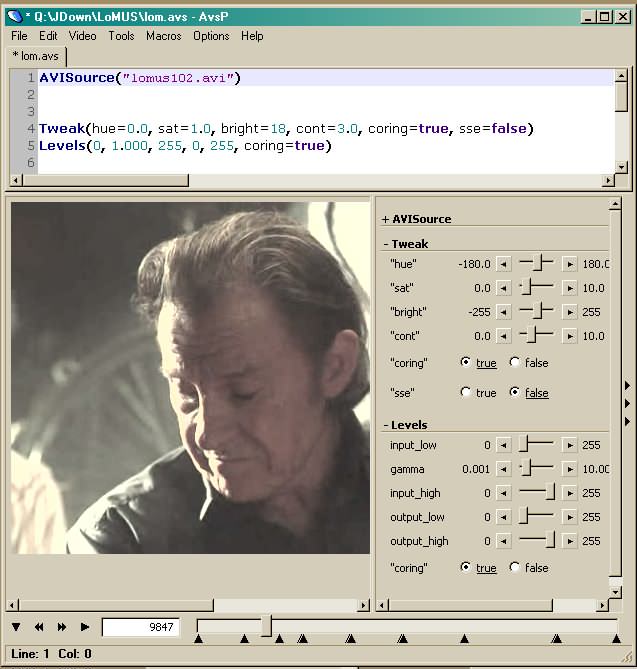This screenshot has width=637, height=669.
Task: Increase cont with right arrow
Action: (x=570, y=336)
